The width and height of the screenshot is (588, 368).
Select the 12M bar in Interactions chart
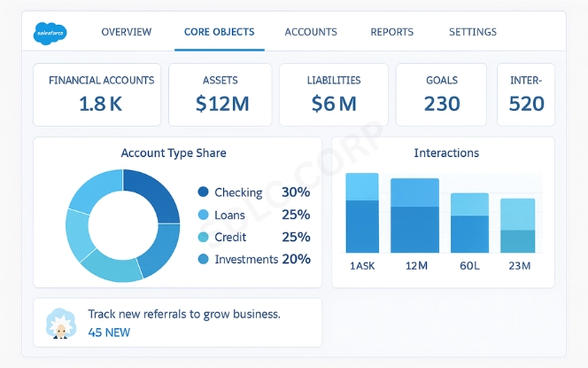(414, 216)
